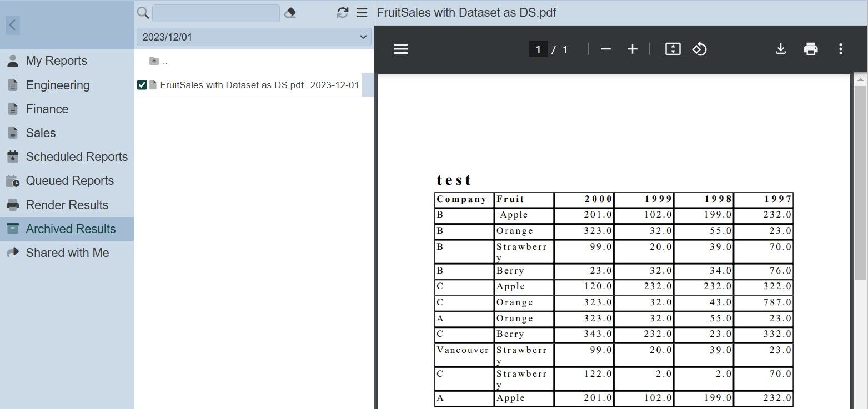Zoom out the PDF document
This screenshot has width=868, height=409.
tap(606, 49)
